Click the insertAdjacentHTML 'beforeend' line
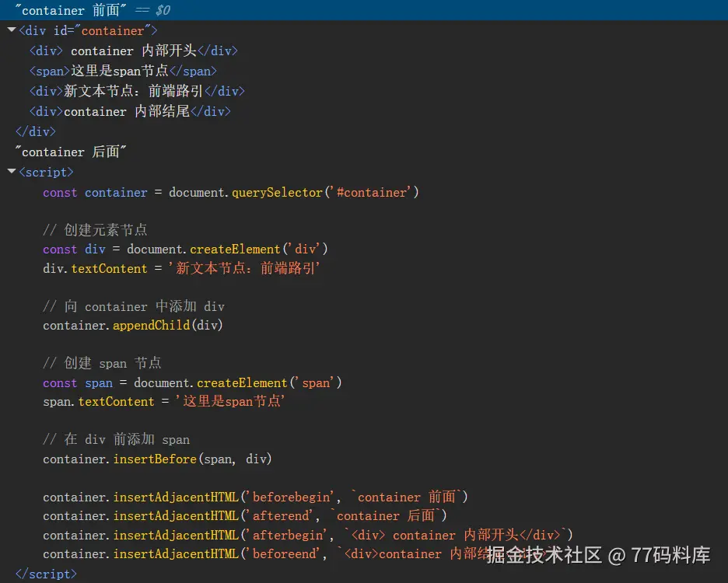 point(297,553)
